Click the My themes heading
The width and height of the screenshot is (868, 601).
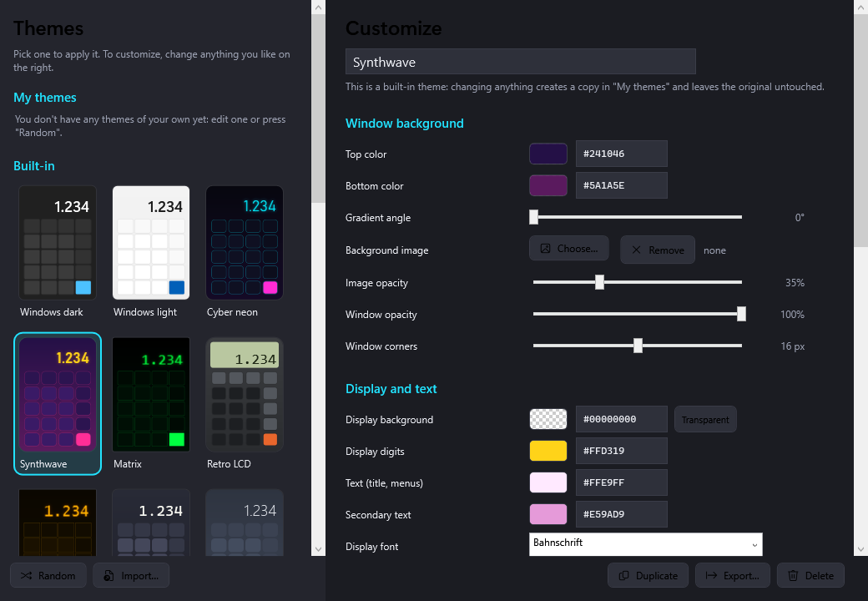click(x=45, y=98)
